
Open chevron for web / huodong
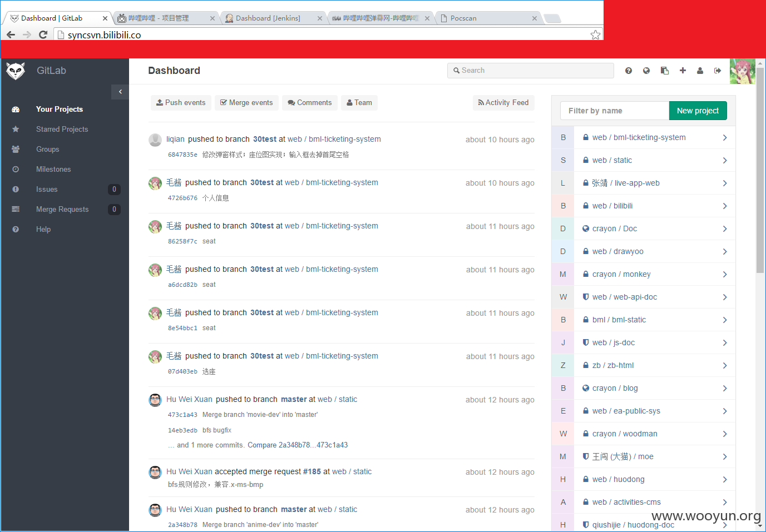(725, 479)
